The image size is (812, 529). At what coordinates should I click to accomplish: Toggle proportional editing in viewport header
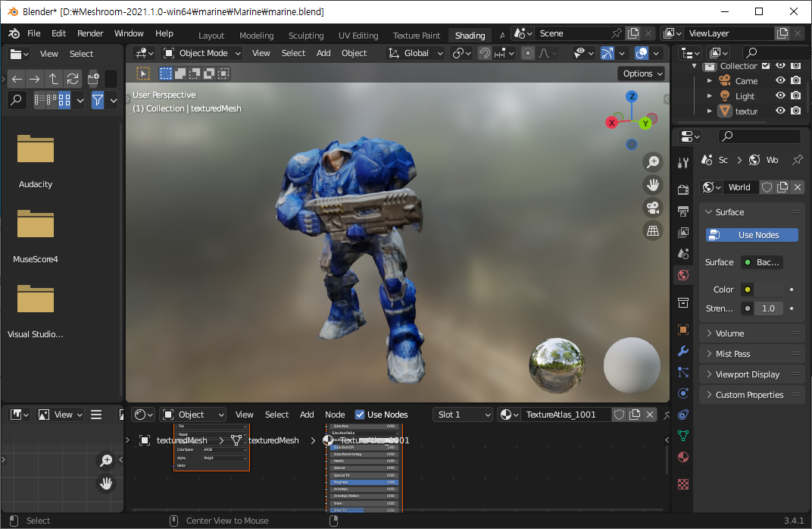click(x=528, y=53)
